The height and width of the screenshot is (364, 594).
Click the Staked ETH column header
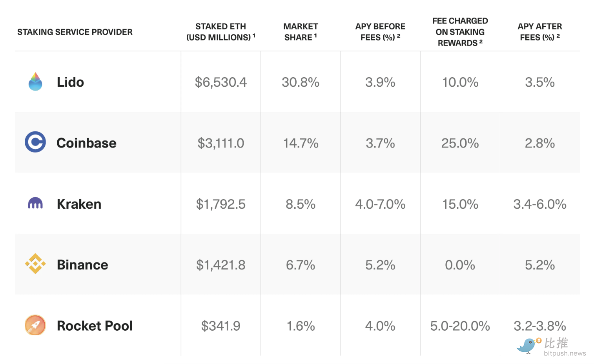(x=220, y=32)
